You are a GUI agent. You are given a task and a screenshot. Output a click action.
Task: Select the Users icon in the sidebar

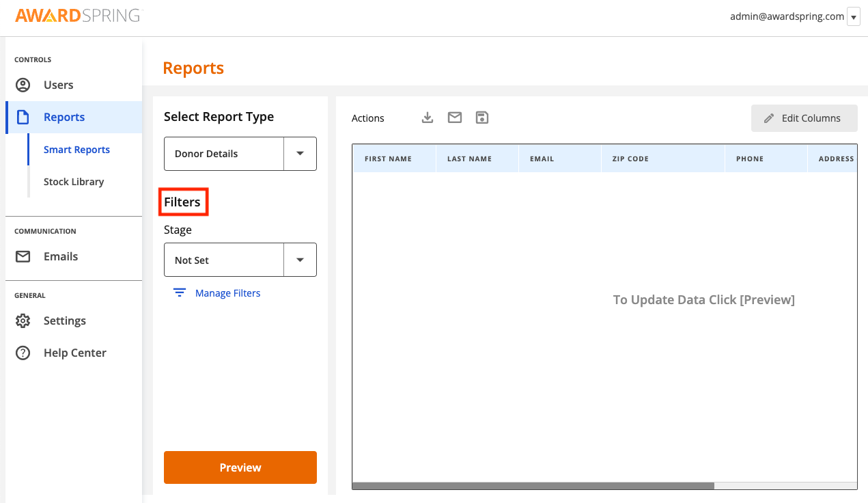(x=23, y=85)
